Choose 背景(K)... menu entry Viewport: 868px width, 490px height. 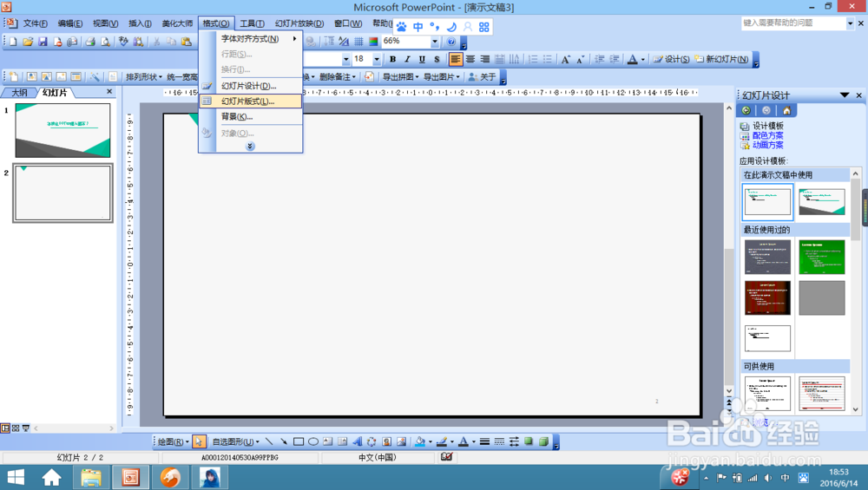(250, 117)
